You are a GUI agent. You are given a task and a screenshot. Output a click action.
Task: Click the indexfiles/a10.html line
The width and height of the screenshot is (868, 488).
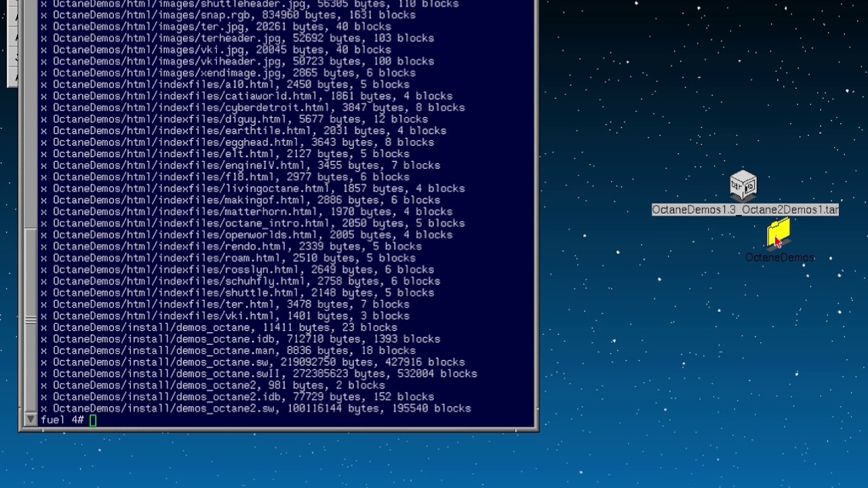pos(224,86)
